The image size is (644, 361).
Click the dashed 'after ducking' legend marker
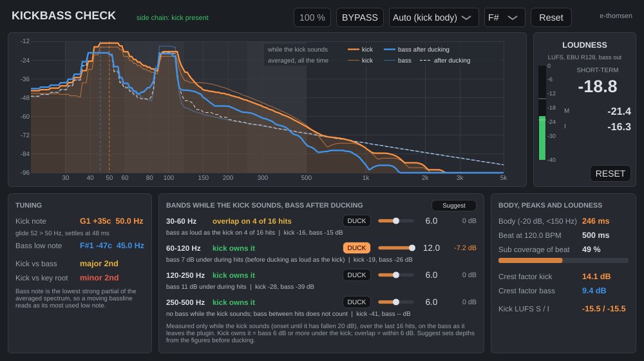tap(424, 61)
